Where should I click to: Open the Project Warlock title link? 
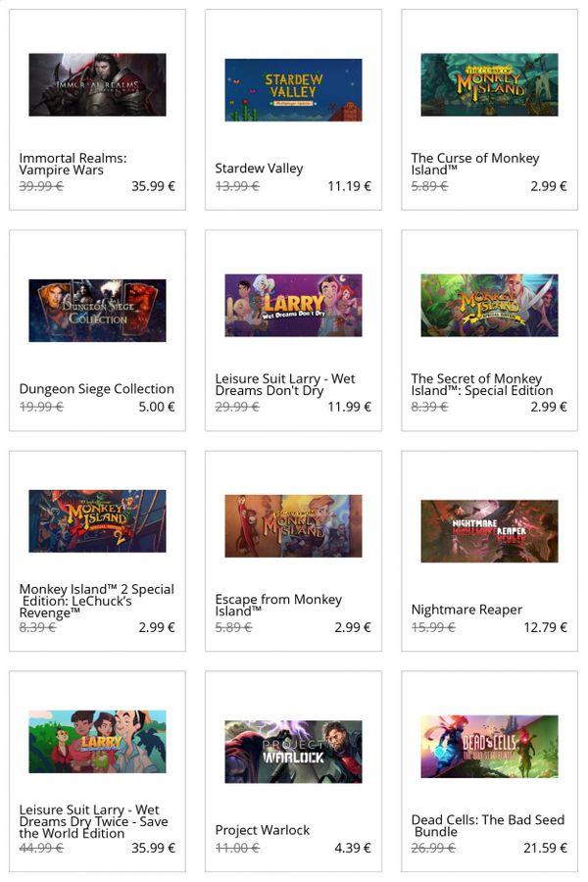coord(263,830)
